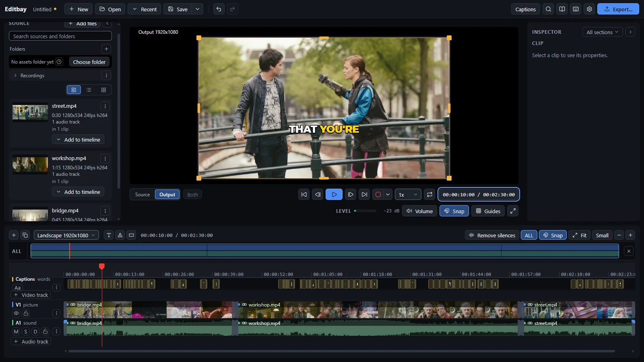This screenshot has height=362, width=644.
Task: Open the book guide icon
Action: point(562,9)
